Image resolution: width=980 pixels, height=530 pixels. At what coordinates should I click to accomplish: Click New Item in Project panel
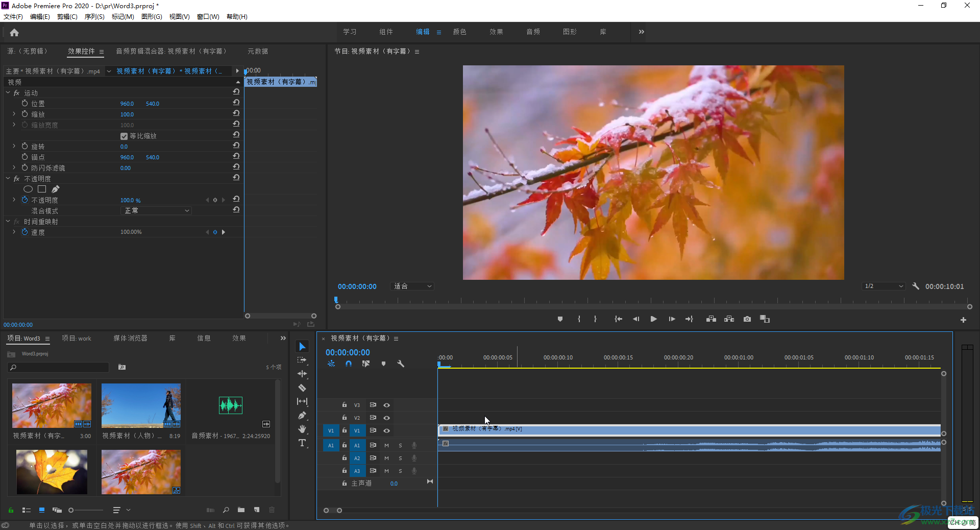[x=257, y=510]
